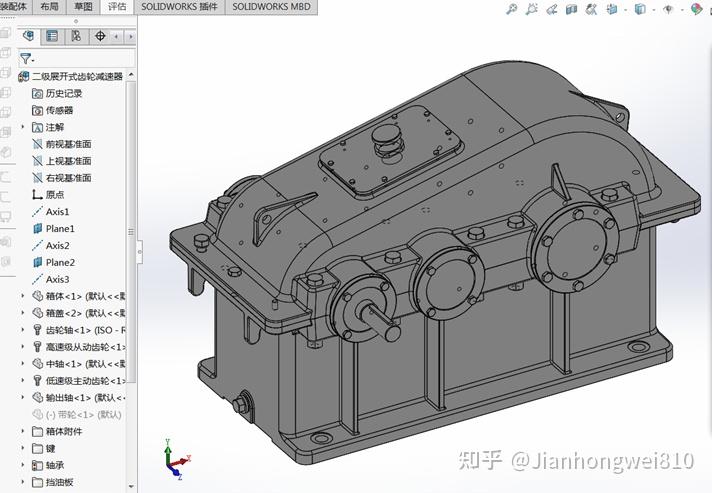Open the DimXpertManager crosshair tab
The height and width of the screenshot is (493, 712).
100,36
